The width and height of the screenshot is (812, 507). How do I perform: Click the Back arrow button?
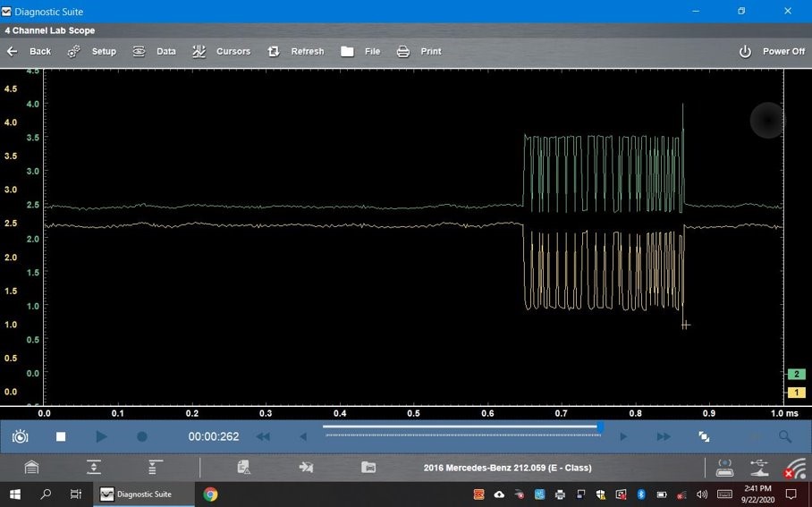click(29, 52)
